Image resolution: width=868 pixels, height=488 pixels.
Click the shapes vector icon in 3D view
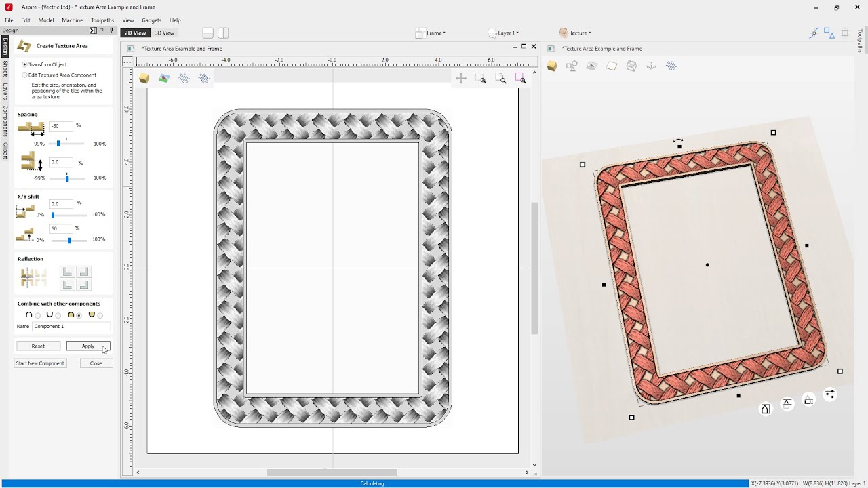[572, 66]
